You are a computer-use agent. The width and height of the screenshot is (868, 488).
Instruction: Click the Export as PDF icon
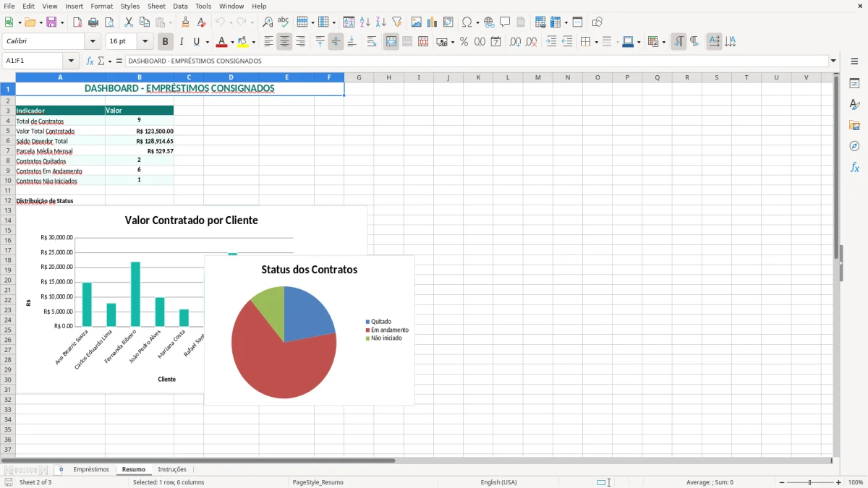(x=77, y=22)
